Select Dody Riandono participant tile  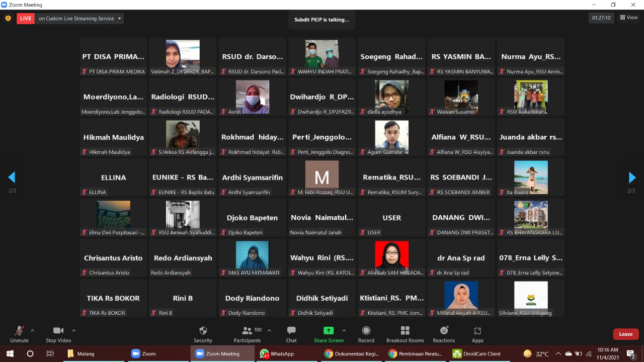point(252,298)
